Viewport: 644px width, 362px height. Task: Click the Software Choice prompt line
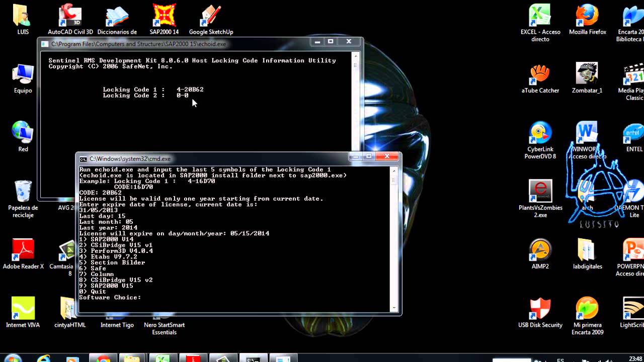tap(110, 298)
